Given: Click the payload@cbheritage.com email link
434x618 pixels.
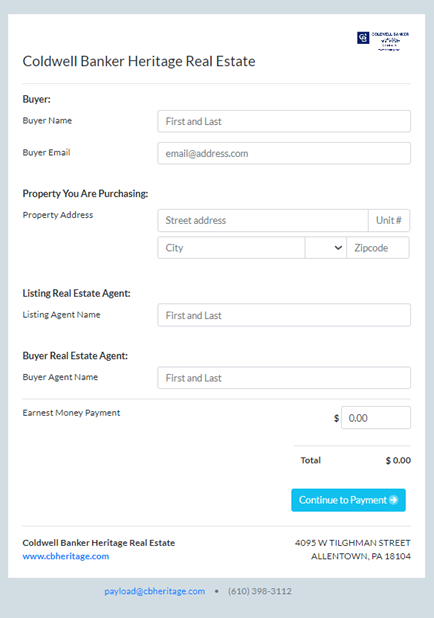Looking at the screenshot, I should (155, 591).
